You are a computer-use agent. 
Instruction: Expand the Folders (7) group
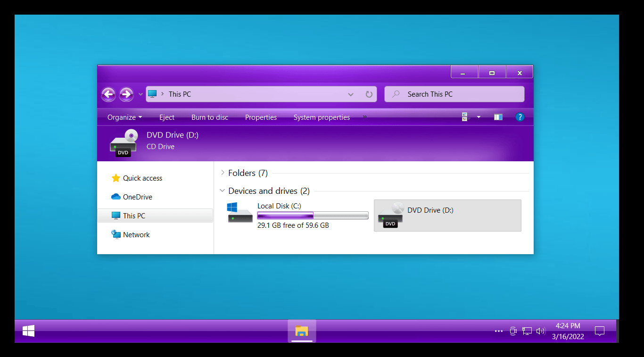coord(223,173)
